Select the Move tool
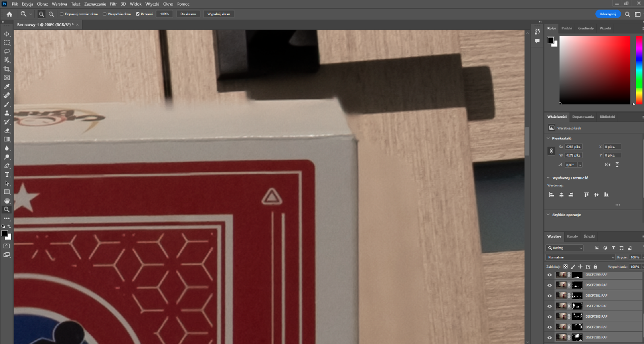644x344 pixels. pos(7,34)
